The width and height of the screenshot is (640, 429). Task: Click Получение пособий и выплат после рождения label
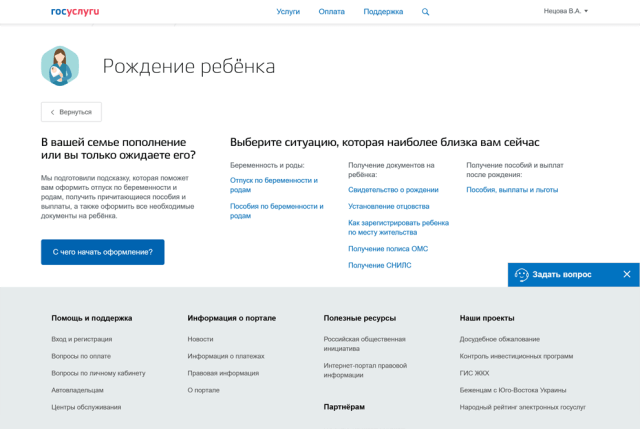pyautogui.click(x=515, y=170)
